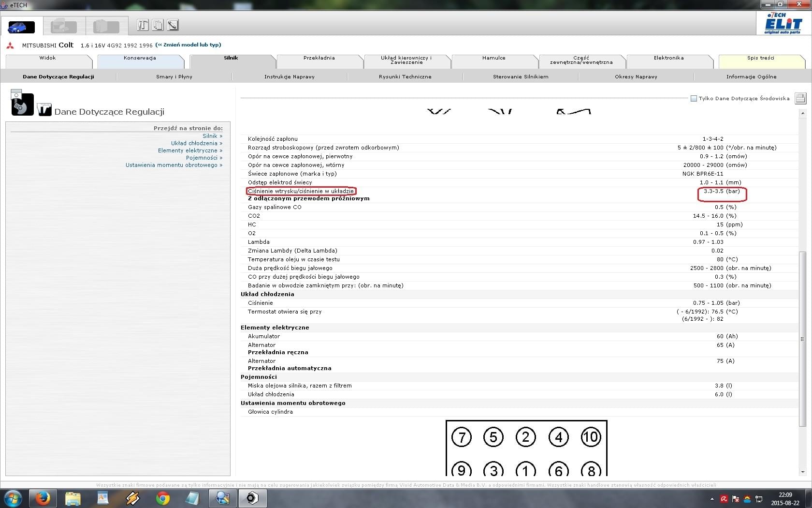
Task: Switch to the Hamulce tab
Action: coord(493,58)
